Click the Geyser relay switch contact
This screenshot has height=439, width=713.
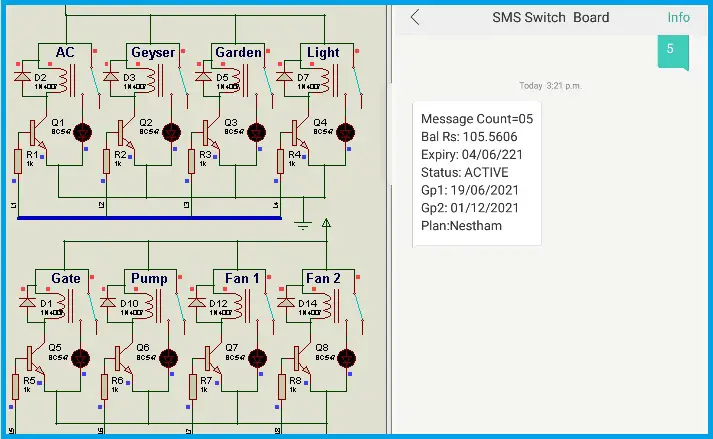pos(184,81)
